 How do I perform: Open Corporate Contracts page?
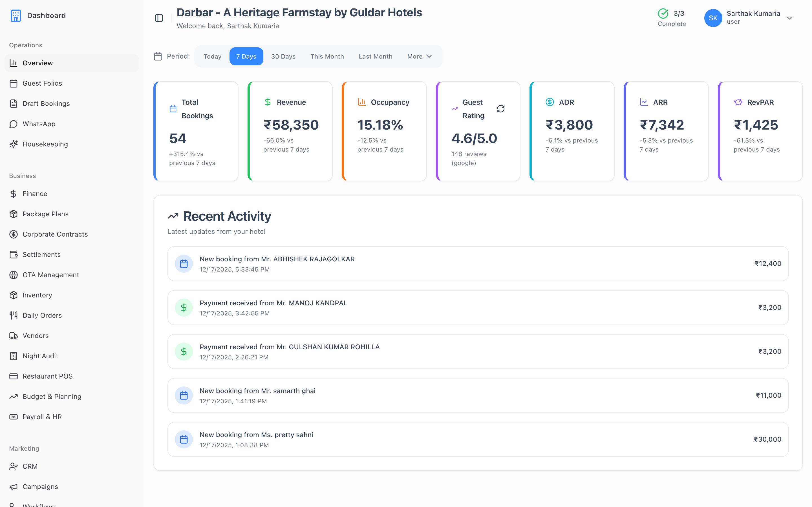coord(55,234)
